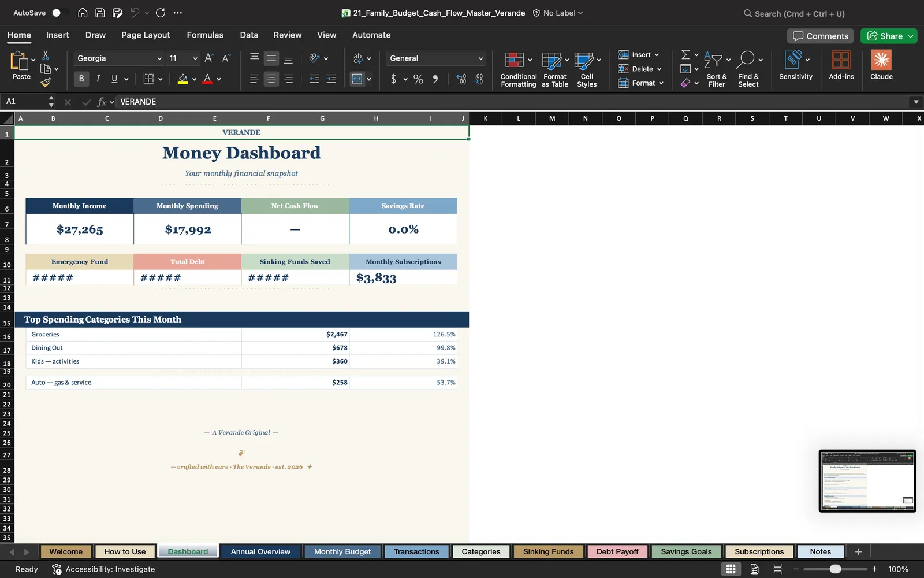924x578 pixels.
Task: Align text to top
Action: [255, 58]
